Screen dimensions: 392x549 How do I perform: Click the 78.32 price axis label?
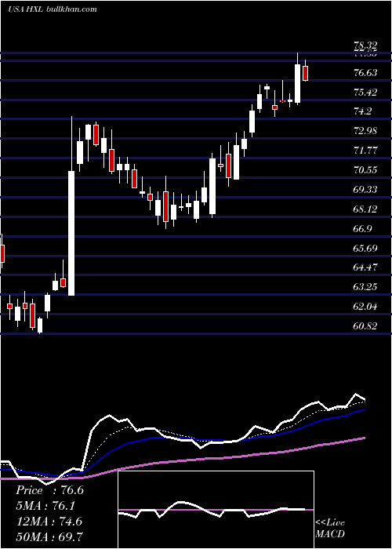pos(365,45)
